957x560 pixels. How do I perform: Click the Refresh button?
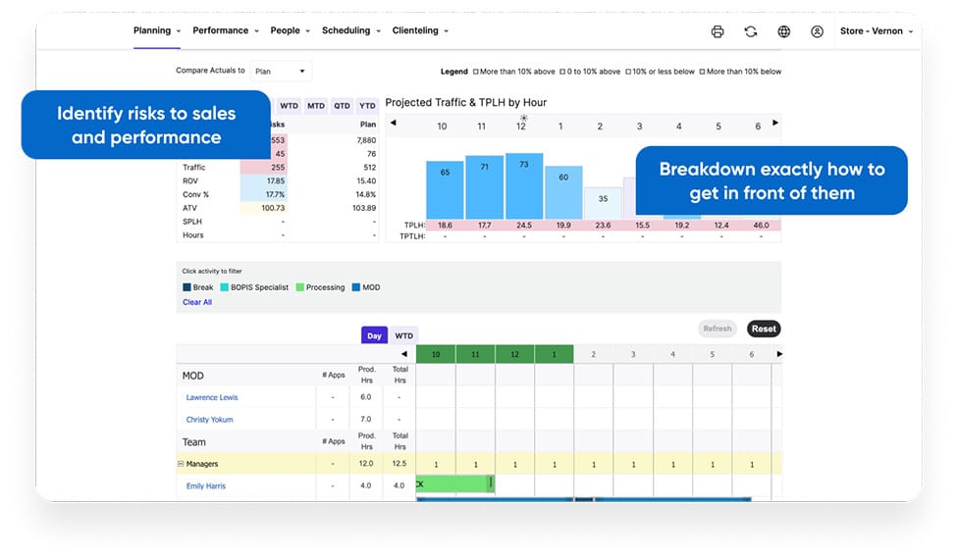pos(718,329)
